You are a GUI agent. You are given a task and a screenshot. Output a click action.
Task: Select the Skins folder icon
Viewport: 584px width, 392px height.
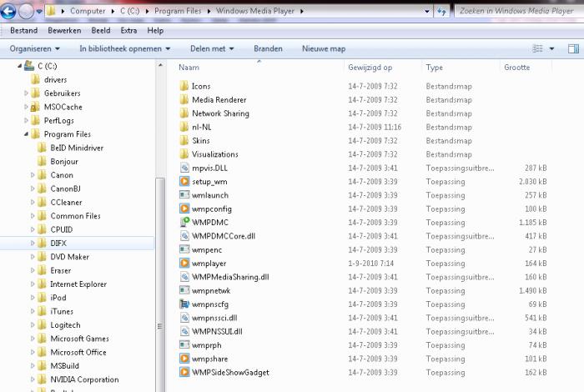coord(184,140)
